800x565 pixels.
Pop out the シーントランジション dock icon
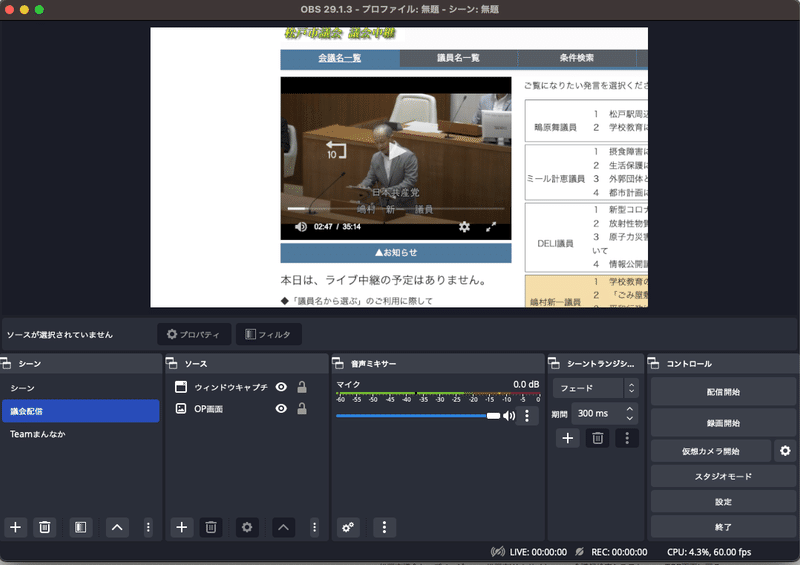tap(554, 363)
